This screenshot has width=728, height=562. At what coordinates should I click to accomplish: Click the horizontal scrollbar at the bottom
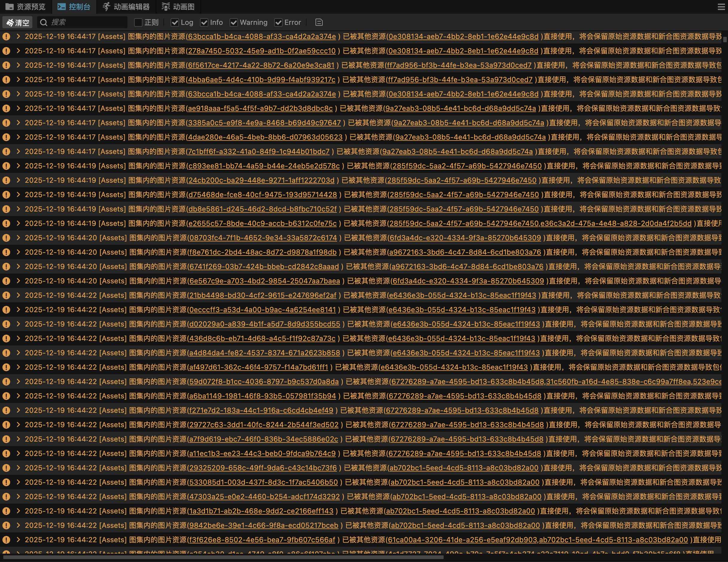tap(223, 557)
